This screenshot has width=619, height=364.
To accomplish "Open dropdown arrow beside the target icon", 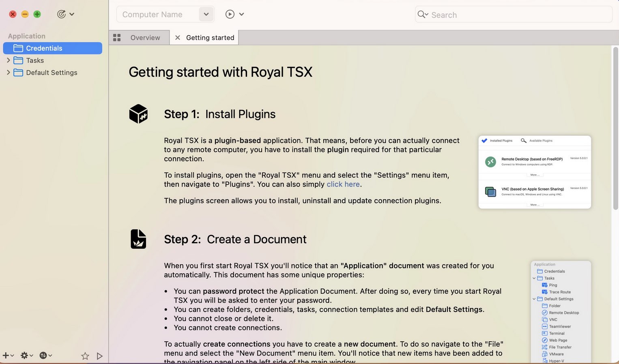I will point(72,14).
